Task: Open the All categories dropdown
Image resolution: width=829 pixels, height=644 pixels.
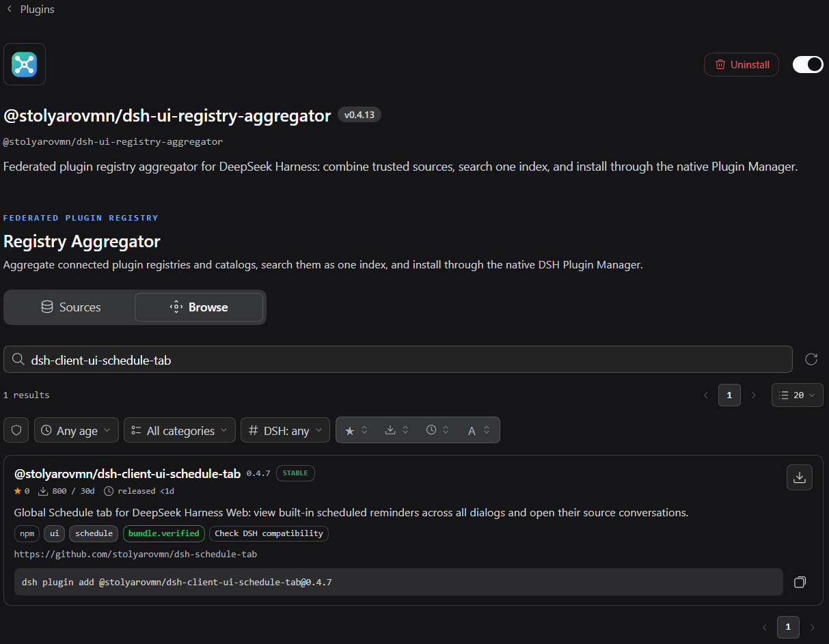Action: pos(180,430)
